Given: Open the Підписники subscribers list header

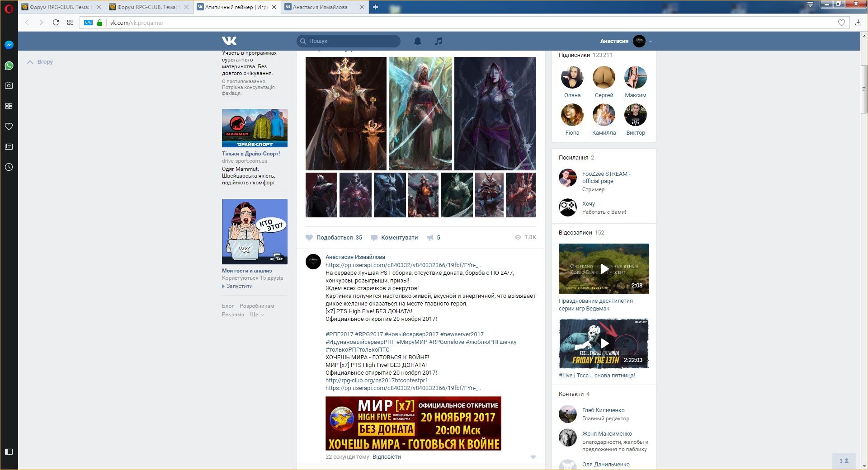Looking at the screenshot, I should click(x=585, y=55).
